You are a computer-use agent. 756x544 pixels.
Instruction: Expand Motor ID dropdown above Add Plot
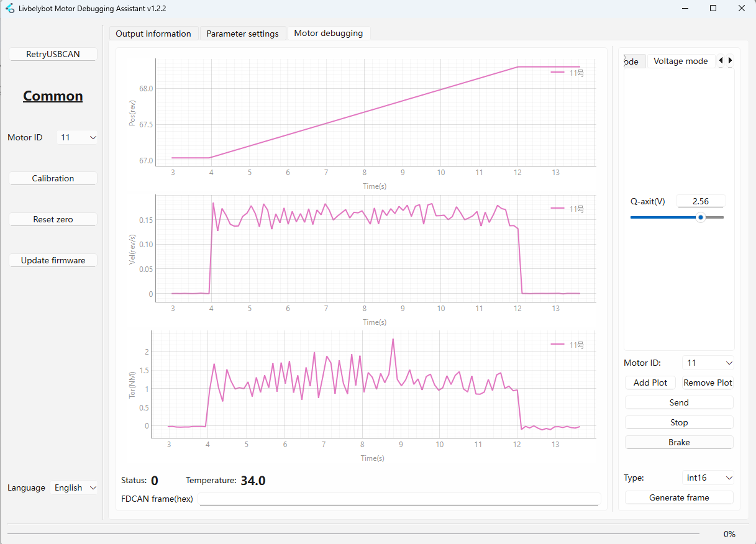click(708, 363)
